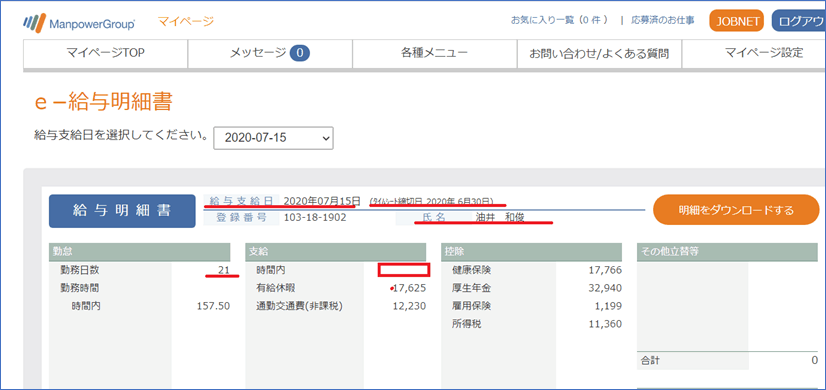The image size is (826, 390).
Task: Open the マイページ header link
Action: 185,22
